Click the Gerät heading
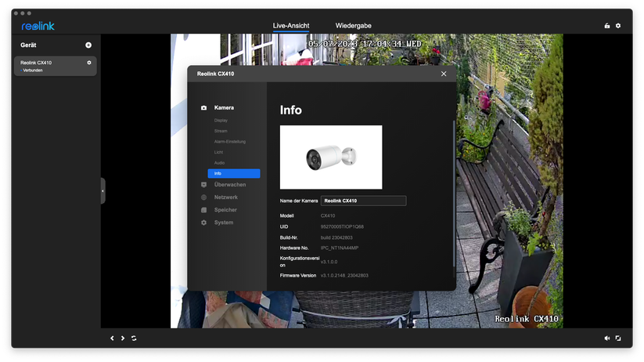The image size is (644, 362). (28, 45)
